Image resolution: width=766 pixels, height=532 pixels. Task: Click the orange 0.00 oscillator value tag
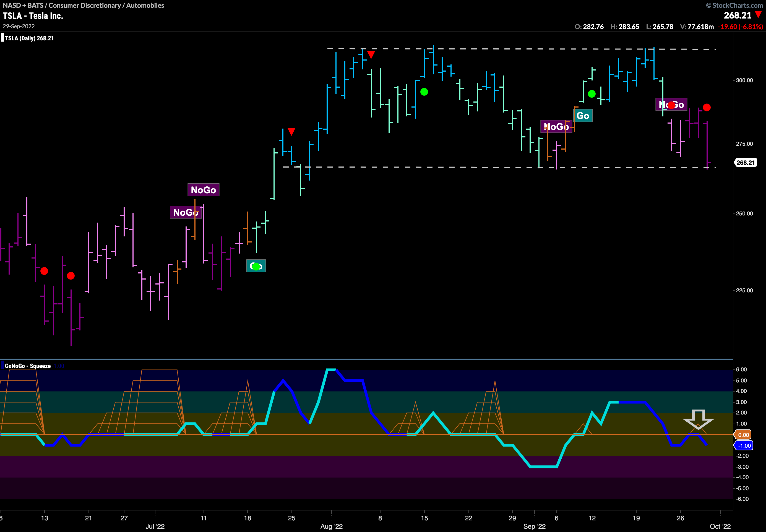pyautogui.click(x=743, y=435)
